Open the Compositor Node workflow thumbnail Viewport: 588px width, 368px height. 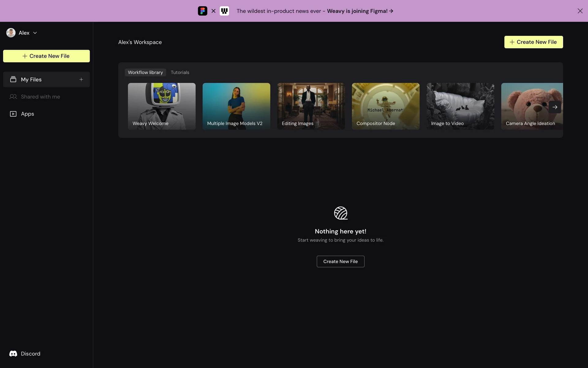click(385, 106)
